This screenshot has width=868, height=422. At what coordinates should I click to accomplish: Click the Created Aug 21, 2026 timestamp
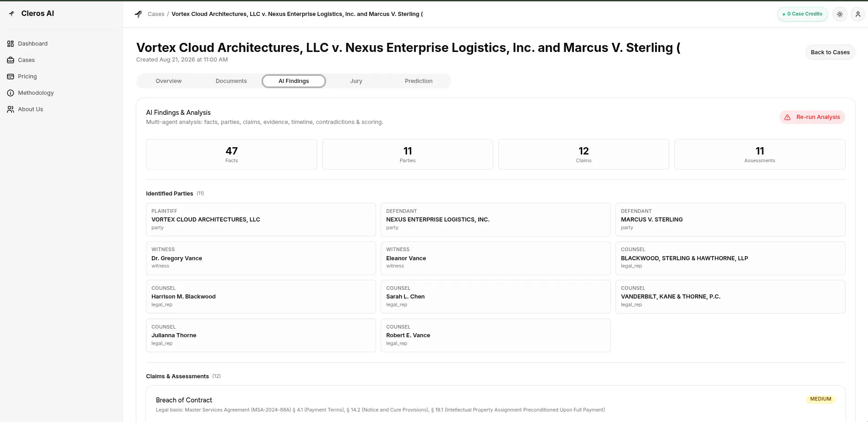(x=182, y=60)
